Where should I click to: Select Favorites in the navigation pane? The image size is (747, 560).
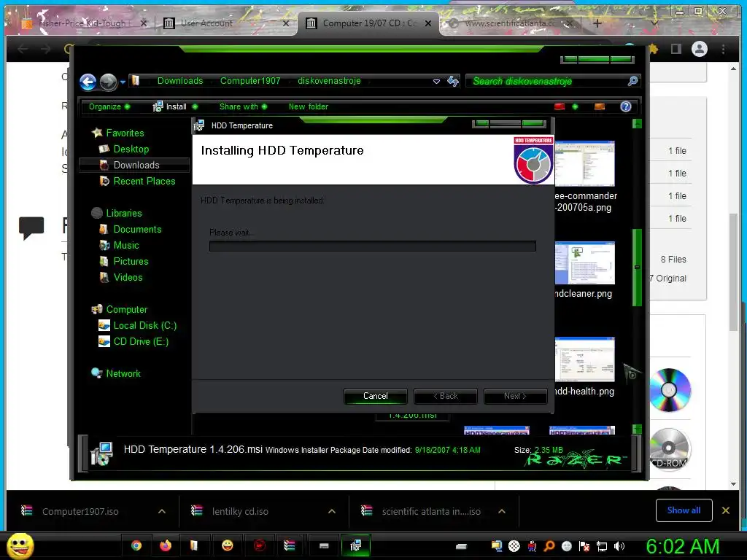click(x=125, y=133)
